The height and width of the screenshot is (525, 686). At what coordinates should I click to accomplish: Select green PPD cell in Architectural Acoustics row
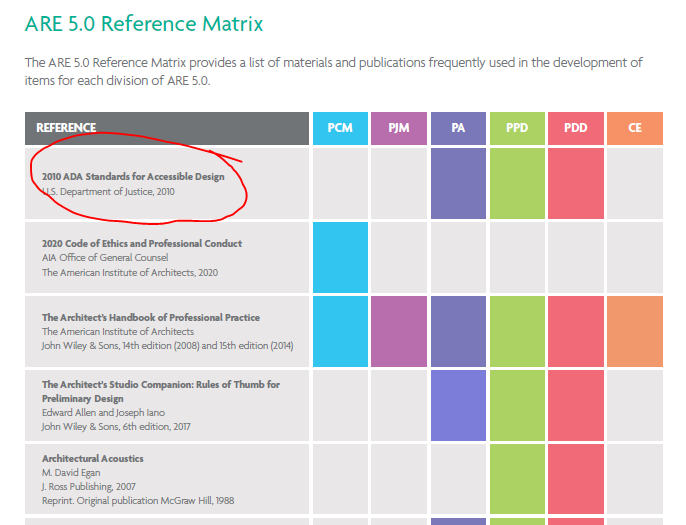[517, 478]
